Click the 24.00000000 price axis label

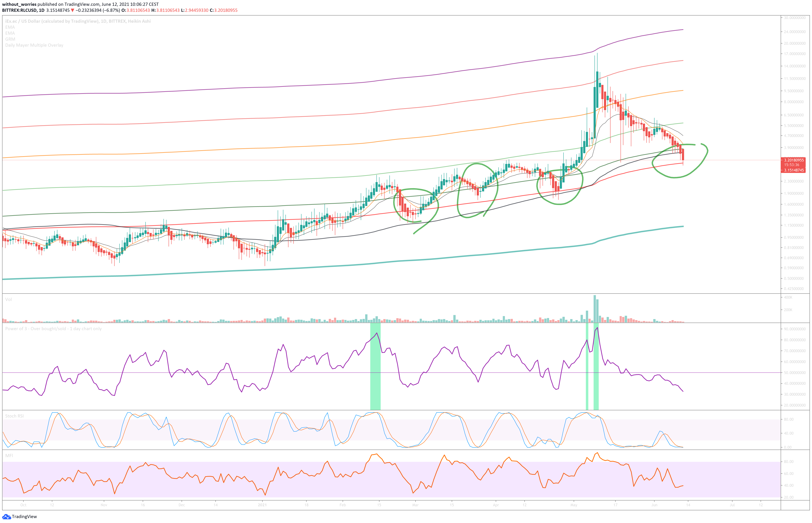pos(795,32)
